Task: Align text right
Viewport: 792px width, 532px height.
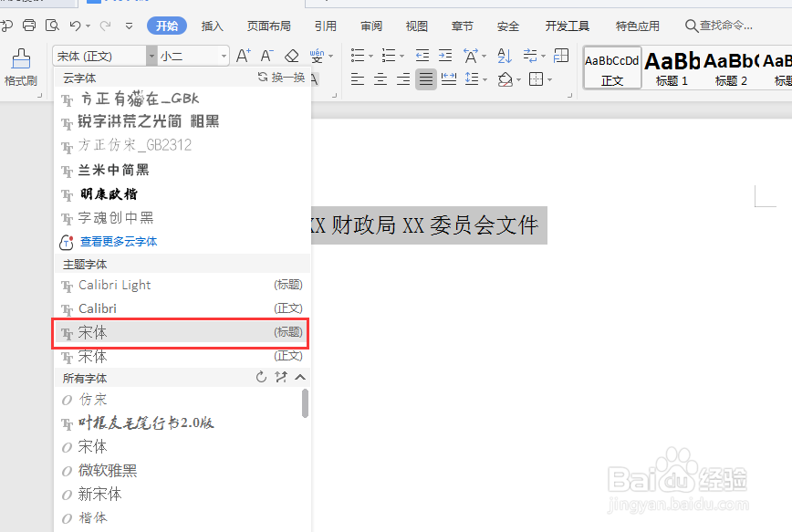Action: click(403, 79)
